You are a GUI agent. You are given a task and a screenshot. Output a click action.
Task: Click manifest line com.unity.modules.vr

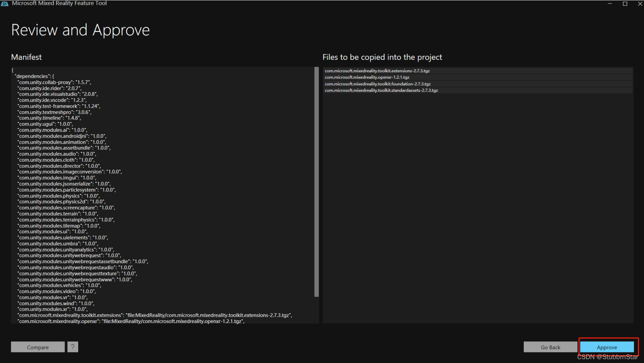[52, 297]
